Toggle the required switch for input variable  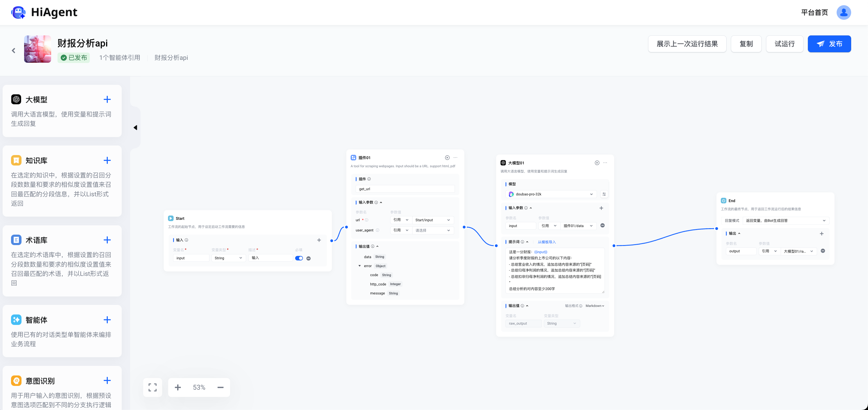pyautogui.click(x=299, y=258)
